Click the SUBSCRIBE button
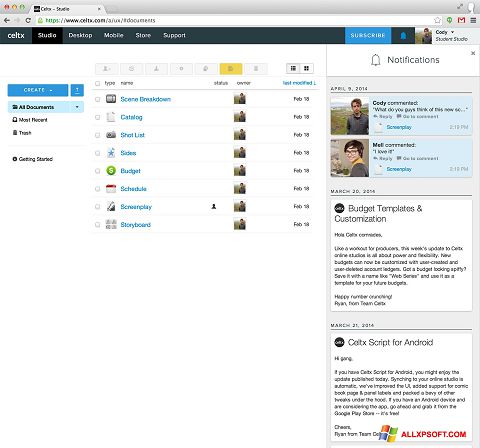Image resolution: width=480 pixels, height=448 pixels. 368,35
